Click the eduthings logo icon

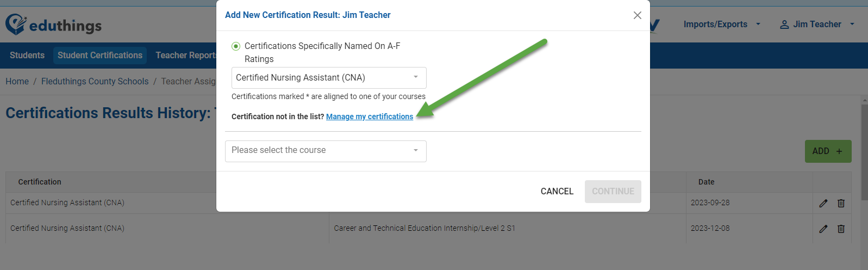pos(16,24)
